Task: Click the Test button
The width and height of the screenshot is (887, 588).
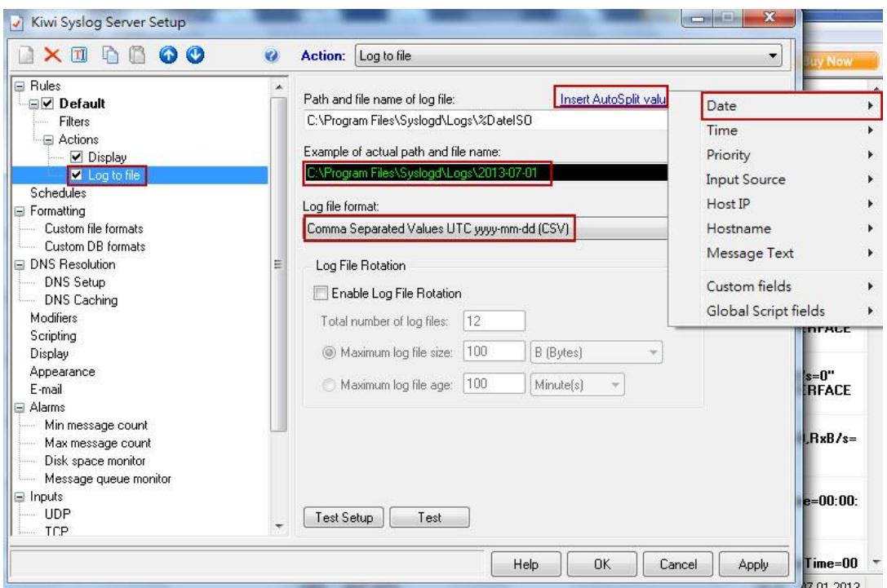Action: (429, 517)
